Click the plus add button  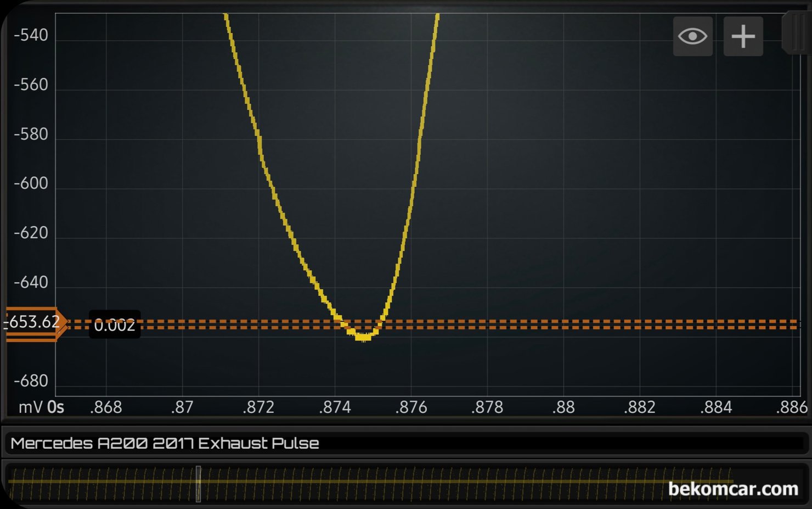tap(743, 36)
